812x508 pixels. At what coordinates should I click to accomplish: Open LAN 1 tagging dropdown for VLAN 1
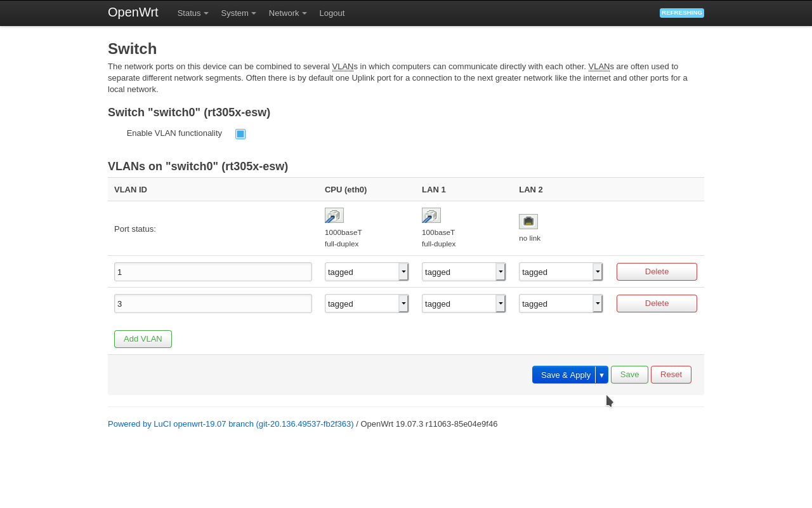[x=464, y=272]
